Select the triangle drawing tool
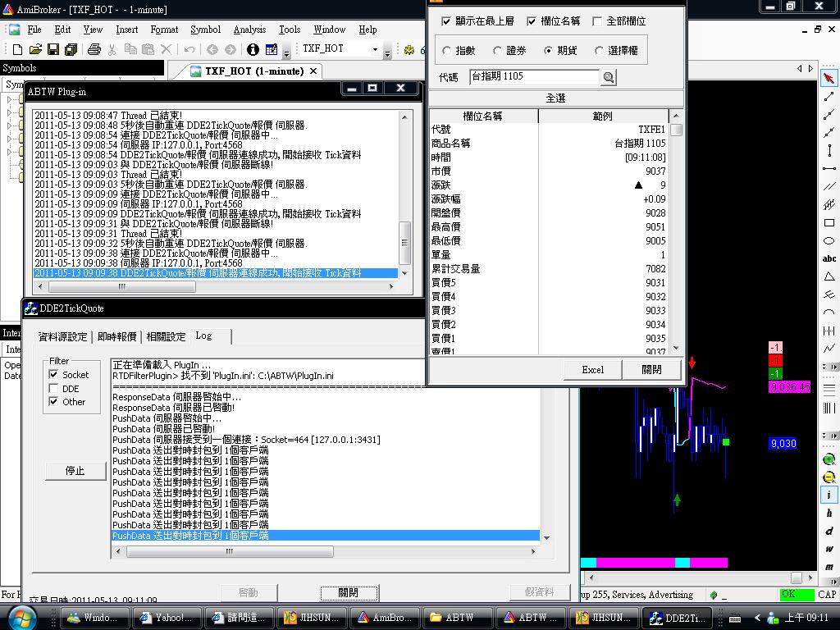Screen dimensions: 840x630 click(829, 276)
